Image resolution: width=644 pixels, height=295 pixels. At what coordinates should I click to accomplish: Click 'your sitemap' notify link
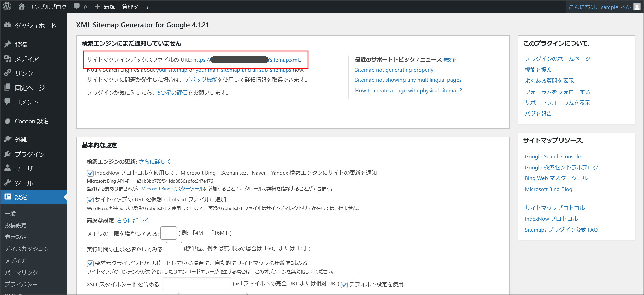click(x=172, y=70)
